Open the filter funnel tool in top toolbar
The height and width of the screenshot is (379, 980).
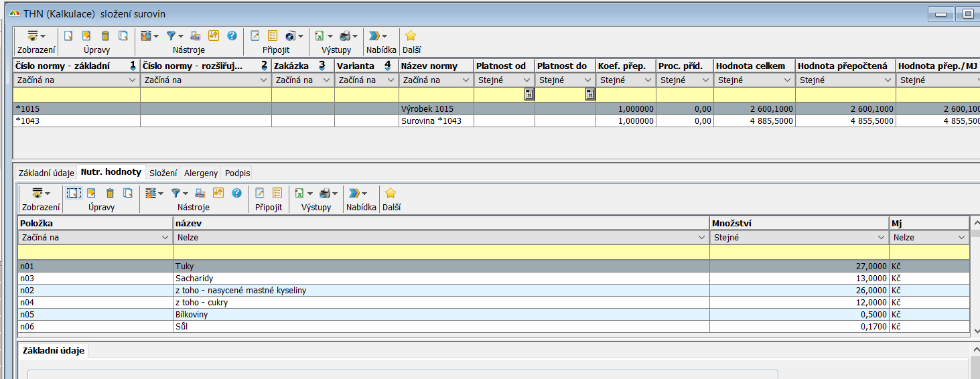171,36
